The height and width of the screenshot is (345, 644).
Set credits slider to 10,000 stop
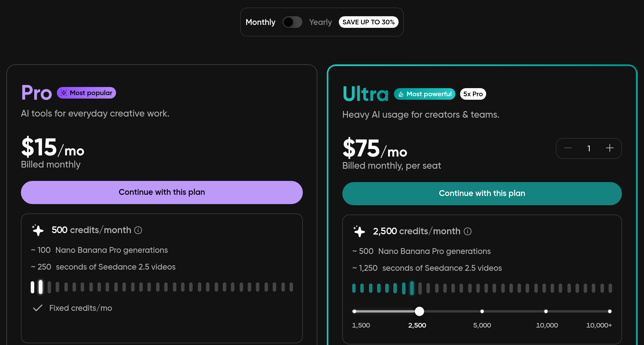(x=546, y=311)
